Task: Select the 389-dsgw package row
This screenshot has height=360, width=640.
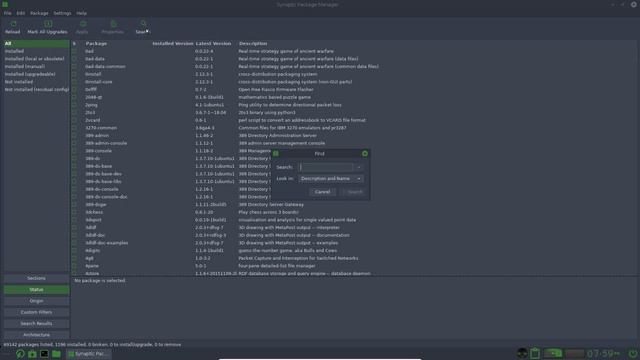Action: click(x=354, y=204)
